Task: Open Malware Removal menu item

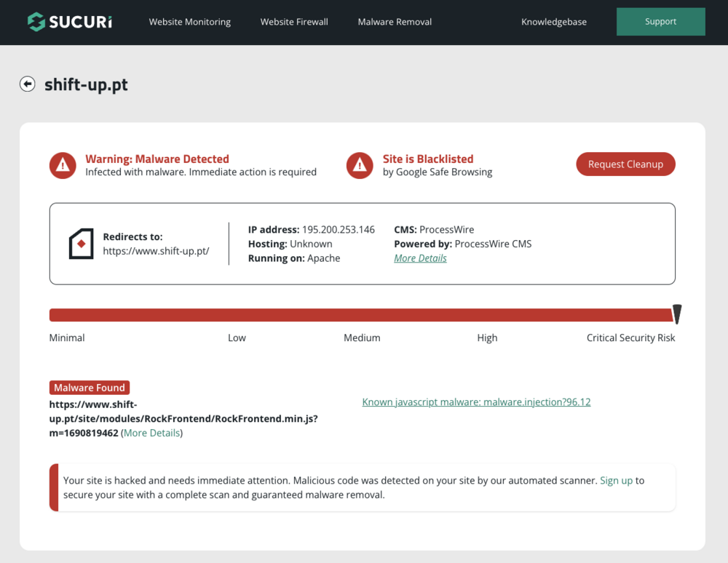Action: (395, 22)
